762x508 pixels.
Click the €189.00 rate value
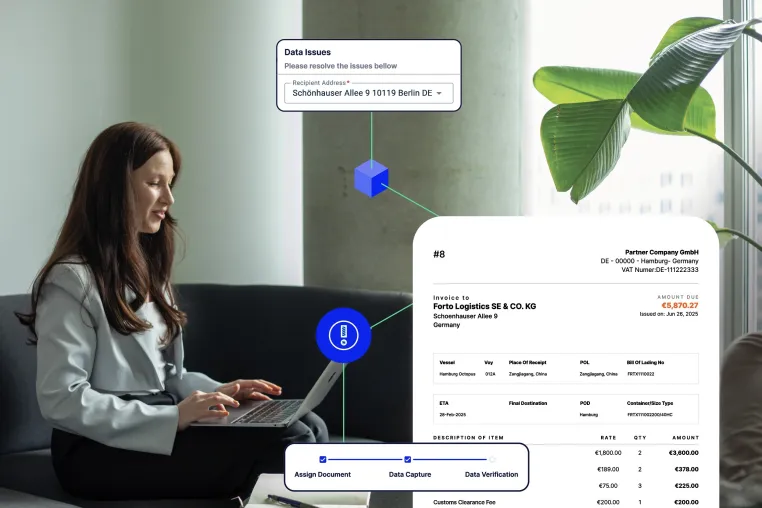[x=608, y=469]
